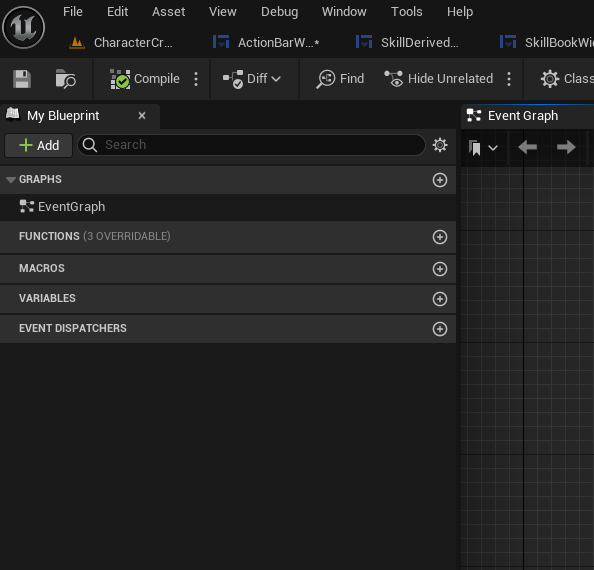Click Browse to asset folder icon
This screenshot has height=570, width=594.
coord(65,79)
